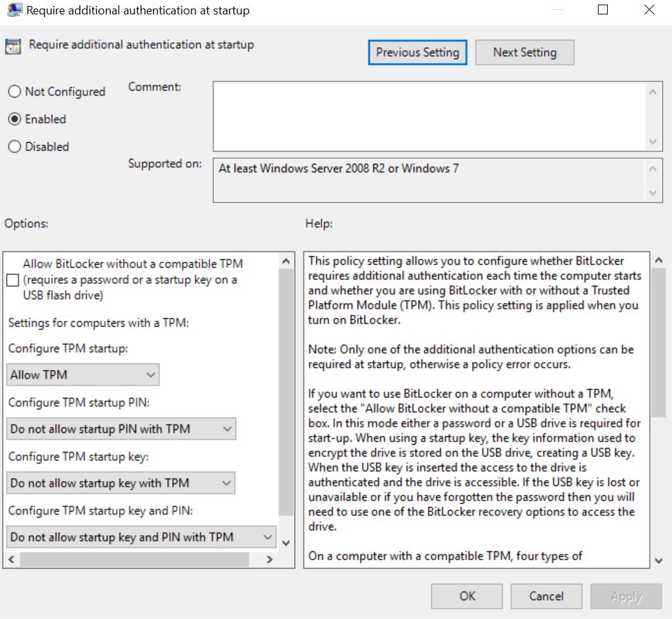The image size is (672, 619).
Task: Tick Allow BitLocker without a compatible TPM checkbox
Action: click(x=13, y=280)
